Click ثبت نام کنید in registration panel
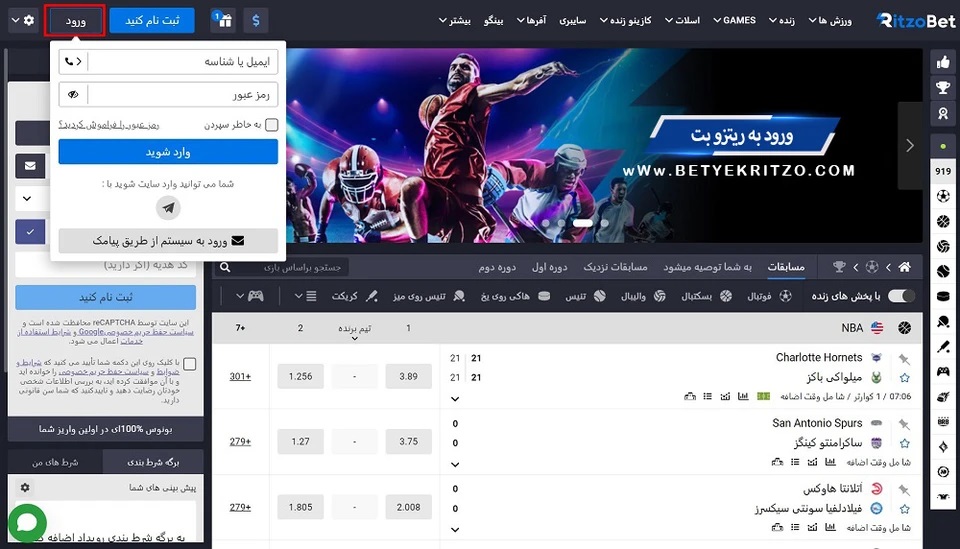 (105, 297)
